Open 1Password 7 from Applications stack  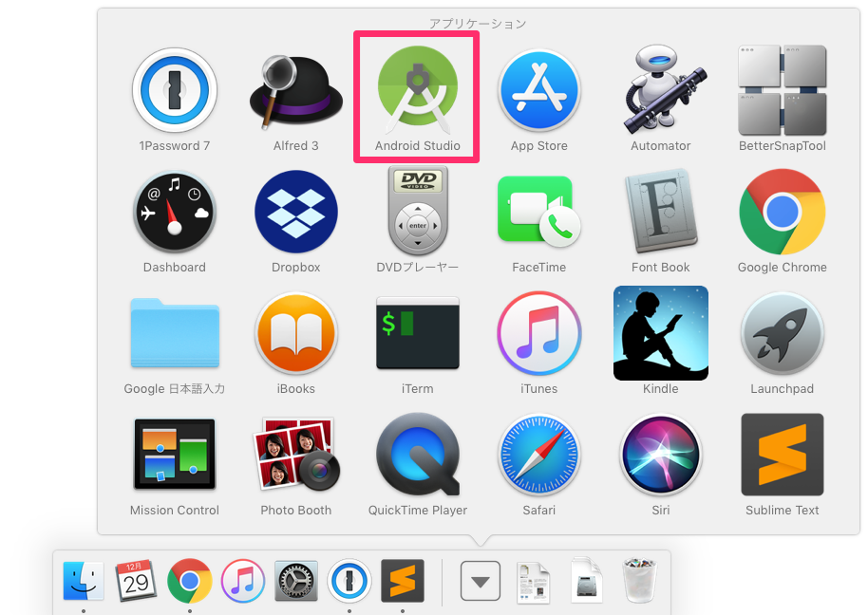click(x=175, y=89)
